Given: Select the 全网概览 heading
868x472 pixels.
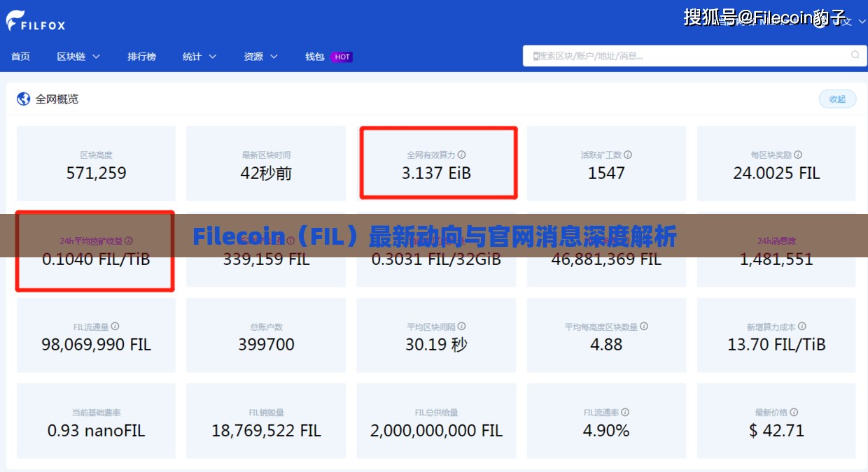Looking at the screenshot, I should 57,99.
